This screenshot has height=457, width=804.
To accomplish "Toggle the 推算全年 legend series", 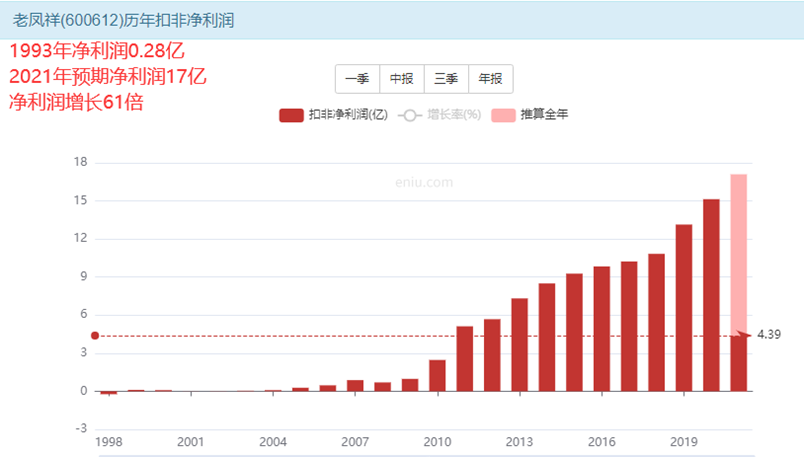I will click(530, 115).
